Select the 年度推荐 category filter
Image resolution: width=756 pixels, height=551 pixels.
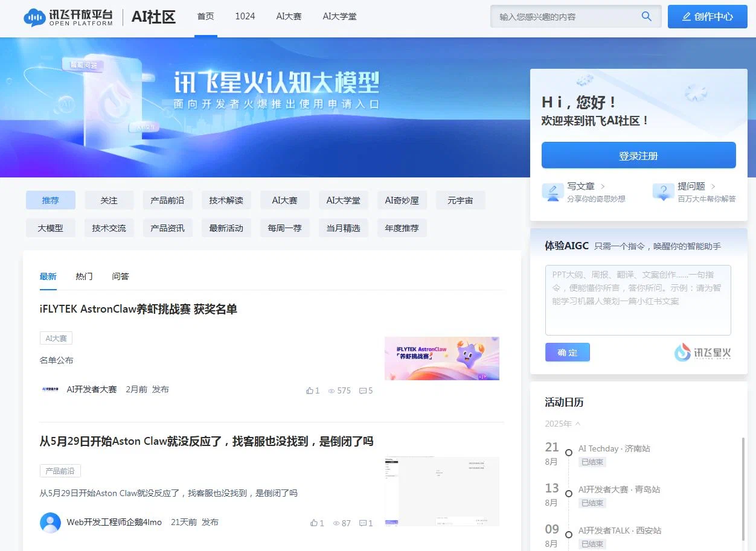pos(402,228)
